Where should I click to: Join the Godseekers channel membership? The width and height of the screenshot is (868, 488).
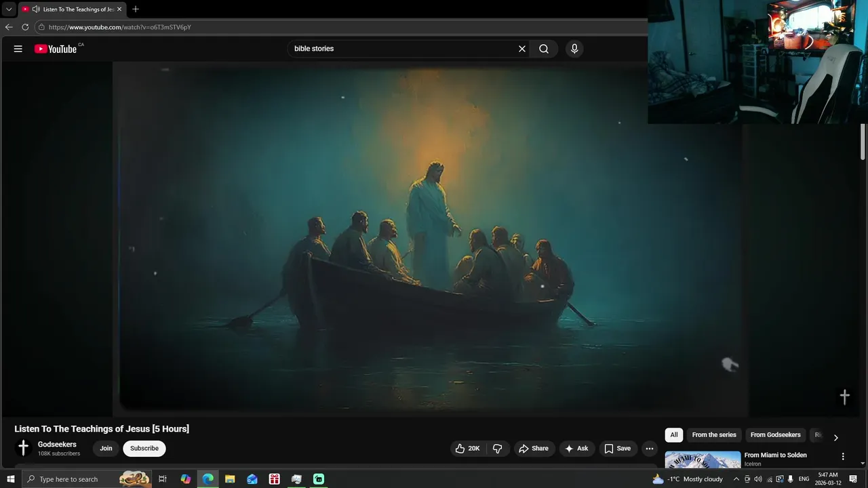pyautogui.click(x=106, y=449)
